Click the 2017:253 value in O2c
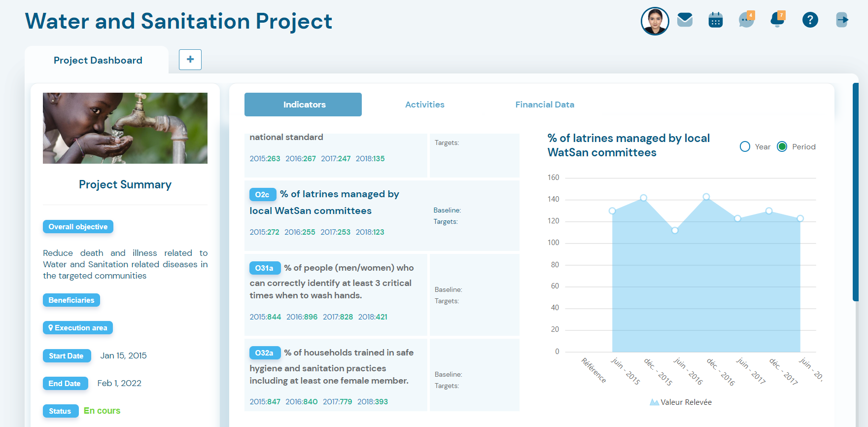This screenshot has height=427, width=868. (x=335, y=232)
